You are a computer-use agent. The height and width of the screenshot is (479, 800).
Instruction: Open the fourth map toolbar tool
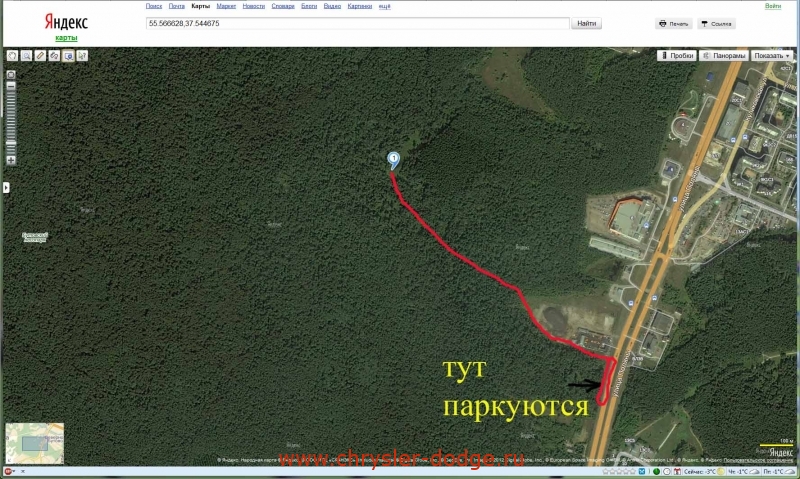pyautogui.click(x=54, y=56)
